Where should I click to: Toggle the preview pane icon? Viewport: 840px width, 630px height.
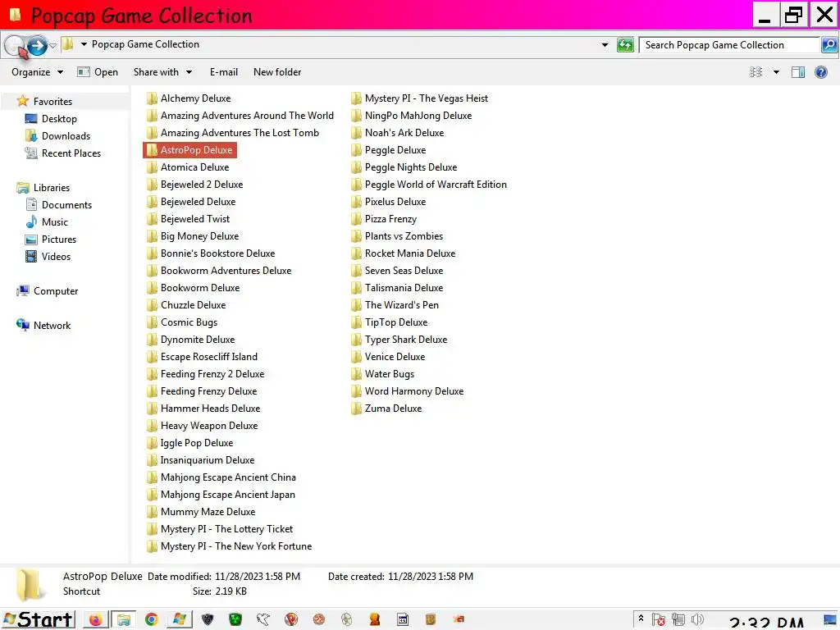click(797, 72)
